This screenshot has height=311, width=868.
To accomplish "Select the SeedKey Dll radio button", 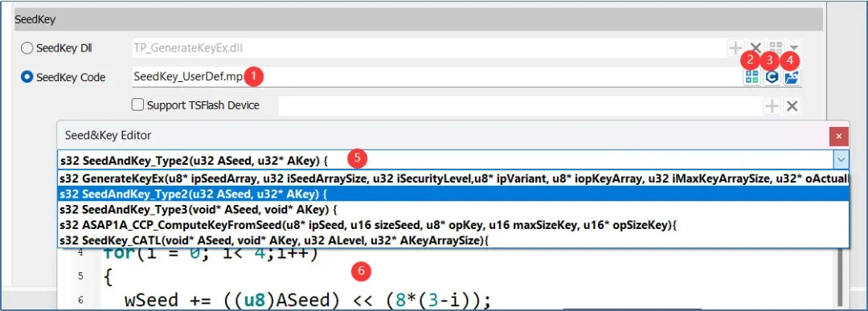I will pos(27,48).
